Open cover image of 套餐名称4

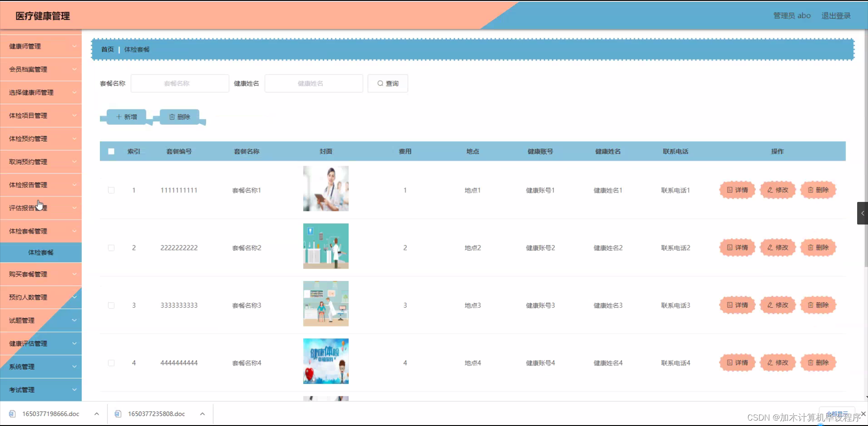(x=326, y=361)
